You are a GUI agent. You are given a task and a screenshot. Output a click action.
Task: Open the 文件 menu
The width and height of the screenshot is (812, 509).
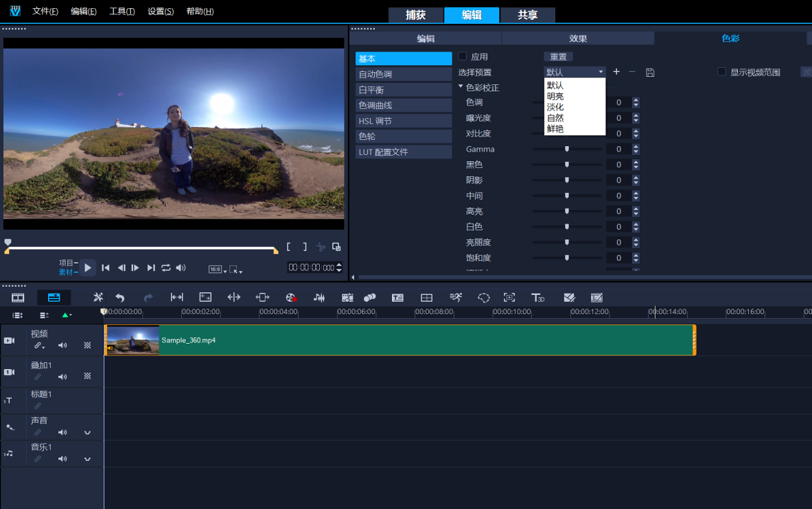[x=45, y=12]
